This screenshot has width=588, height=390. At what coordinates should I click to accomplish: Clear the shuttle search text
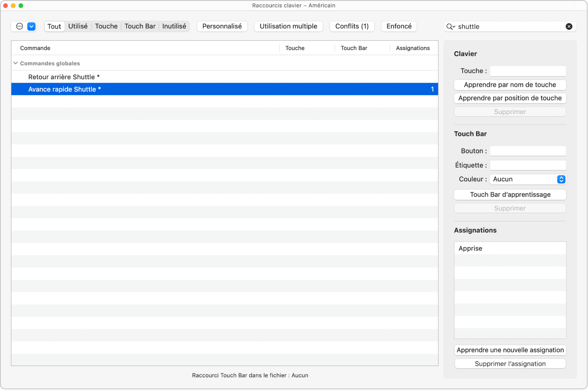coord(569,27)
